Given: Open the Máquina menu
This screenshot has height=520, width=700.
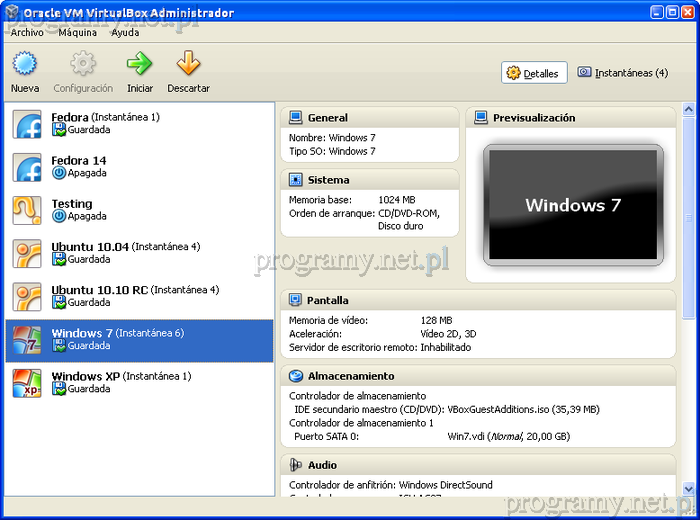Looking at the screenshot, I should [78, 32].
